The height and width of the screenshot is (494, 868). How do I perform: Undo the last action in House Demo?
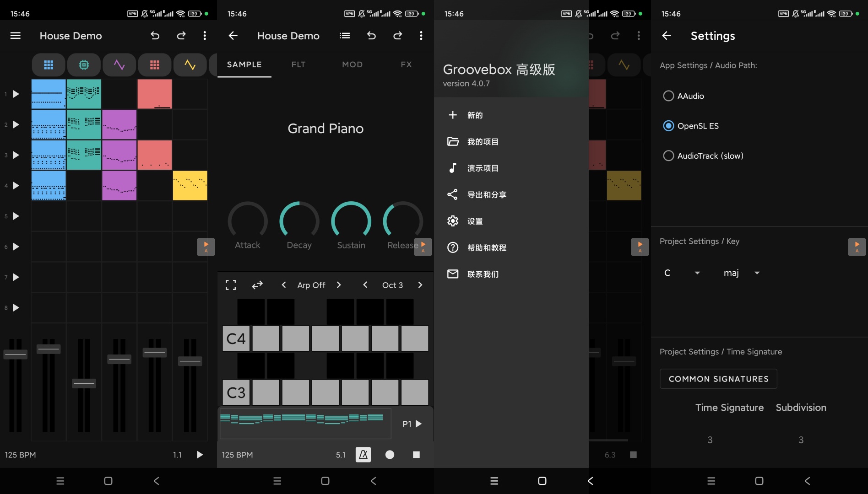tap(155, 36)
